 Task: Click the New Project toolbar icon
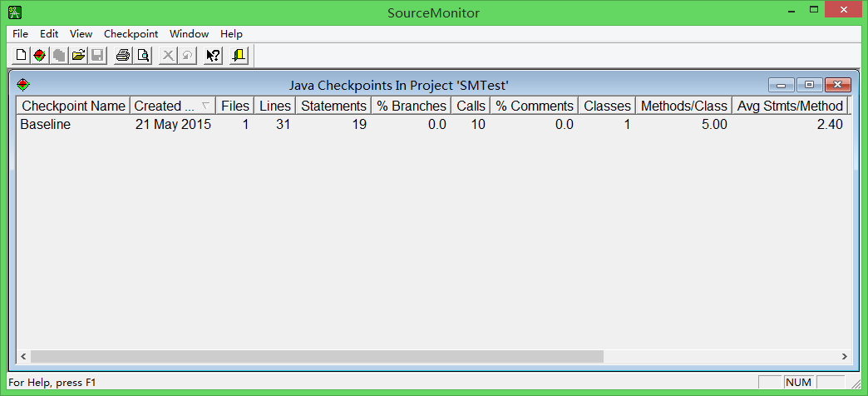point(21,56)
